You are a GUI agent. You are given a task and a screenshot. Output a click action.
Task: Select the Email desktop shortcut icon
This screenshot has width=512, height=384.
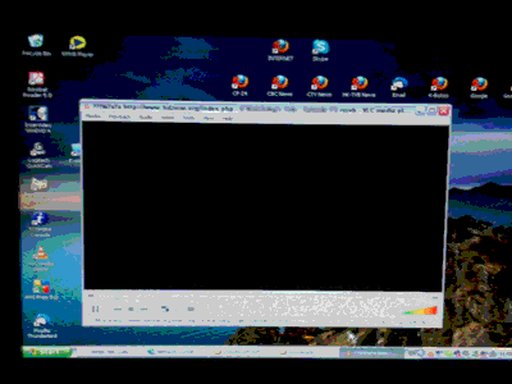tap(399, 87)
